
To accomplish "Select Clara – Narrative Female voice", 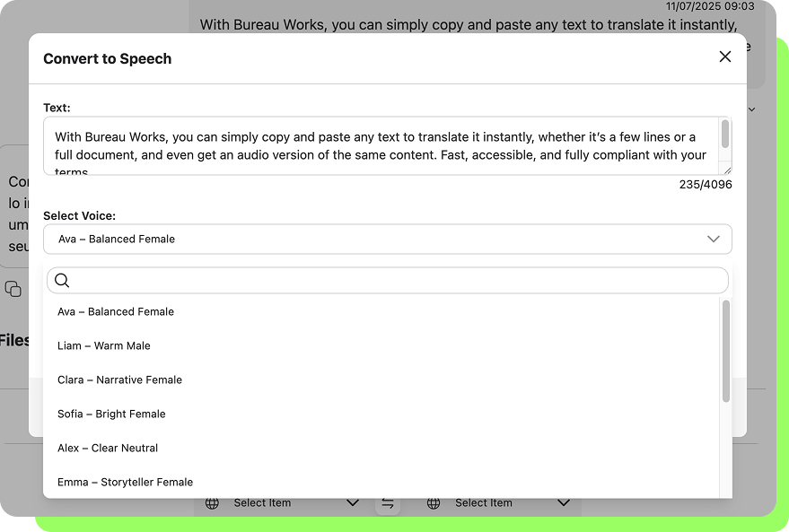I will pos(119,379).
